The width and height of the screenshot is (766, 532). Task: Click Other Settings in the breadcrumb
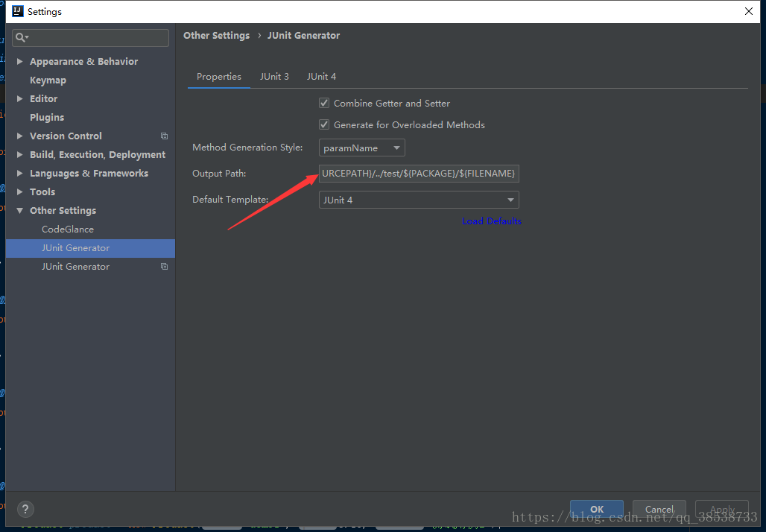pyautogui.click(x=216, y=36)
